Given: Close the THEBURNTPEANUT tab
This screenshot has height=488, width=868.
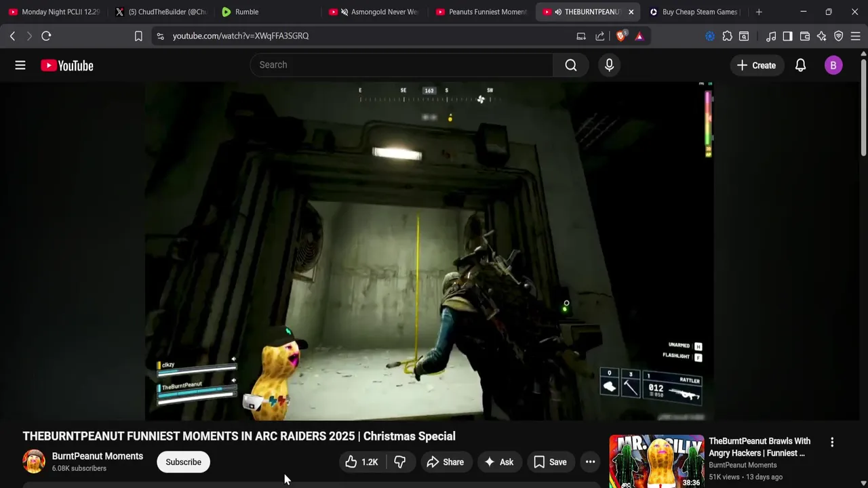Looking at the screenshot, I should pyautogui.click(x=631, y=12).
